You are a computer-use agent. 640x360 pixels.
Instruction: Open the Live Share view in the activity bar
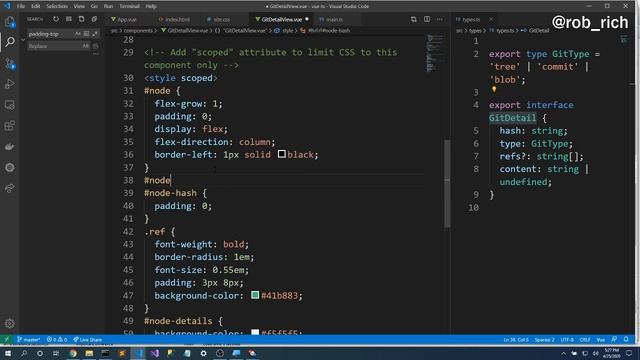tap(10, 188)
